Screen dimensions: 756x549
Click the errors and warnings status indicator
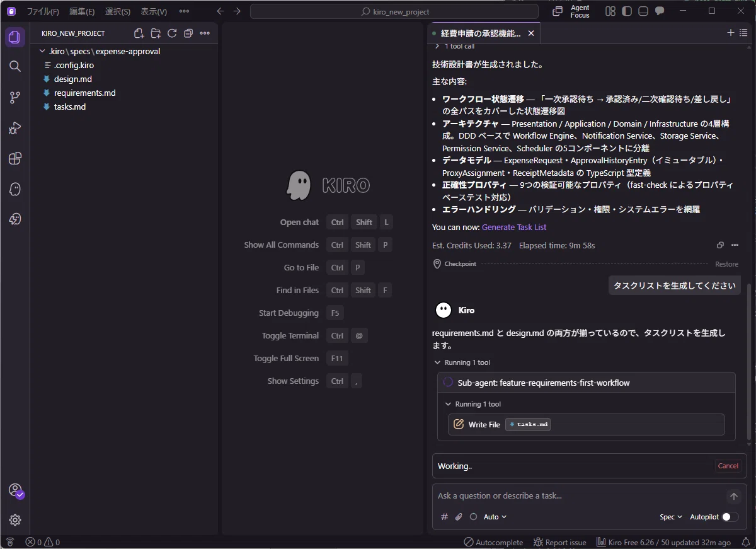click(43, 542)
